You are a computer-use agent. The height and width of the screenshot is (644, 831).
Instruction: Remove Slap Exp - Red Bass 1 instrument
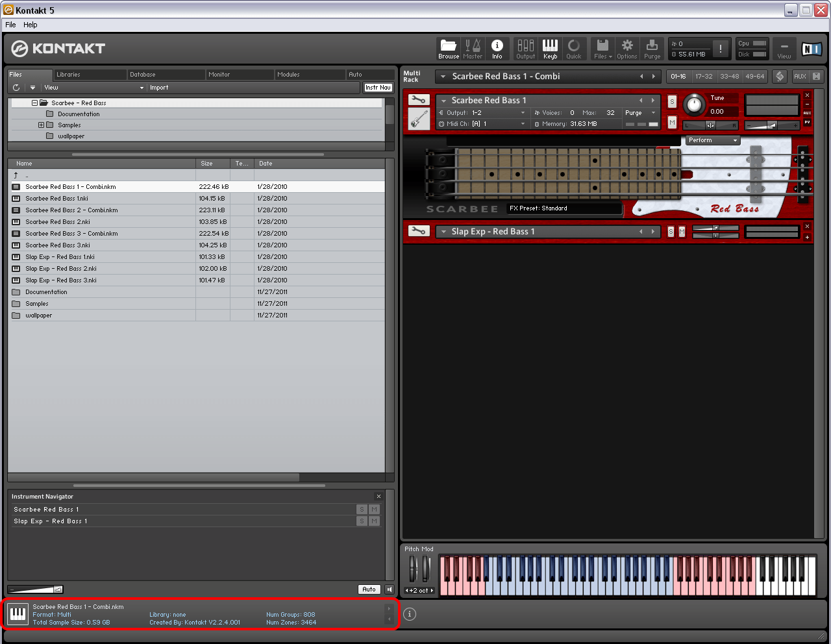pyautogui.click(x=807, y=227)
